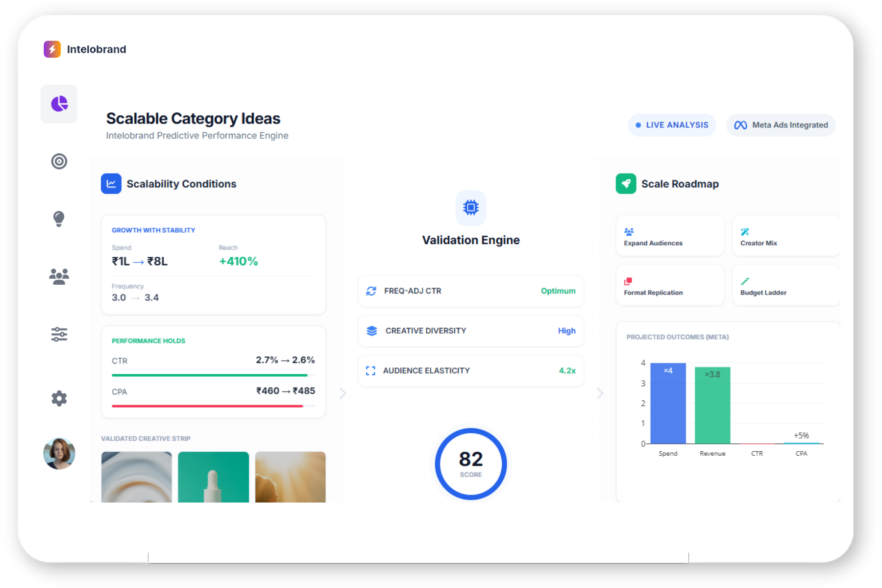The image size is (882, 588).
Task: Click the LIVE ANALYSIS badge
Action: click(672, 125)
